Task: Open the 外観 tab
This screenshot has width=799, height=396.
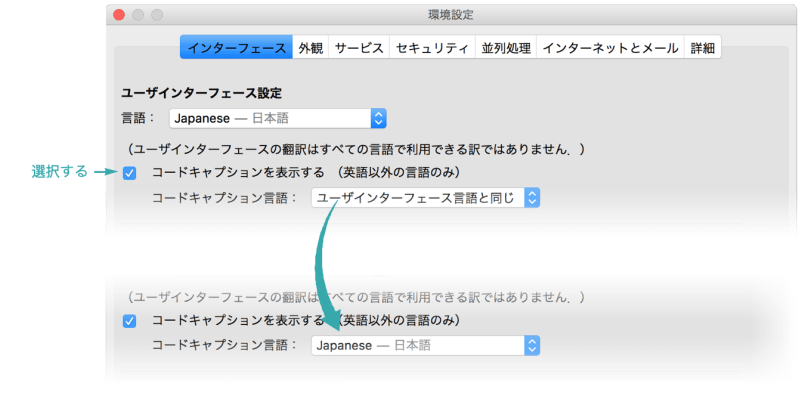Action: [x=310, y=47]
